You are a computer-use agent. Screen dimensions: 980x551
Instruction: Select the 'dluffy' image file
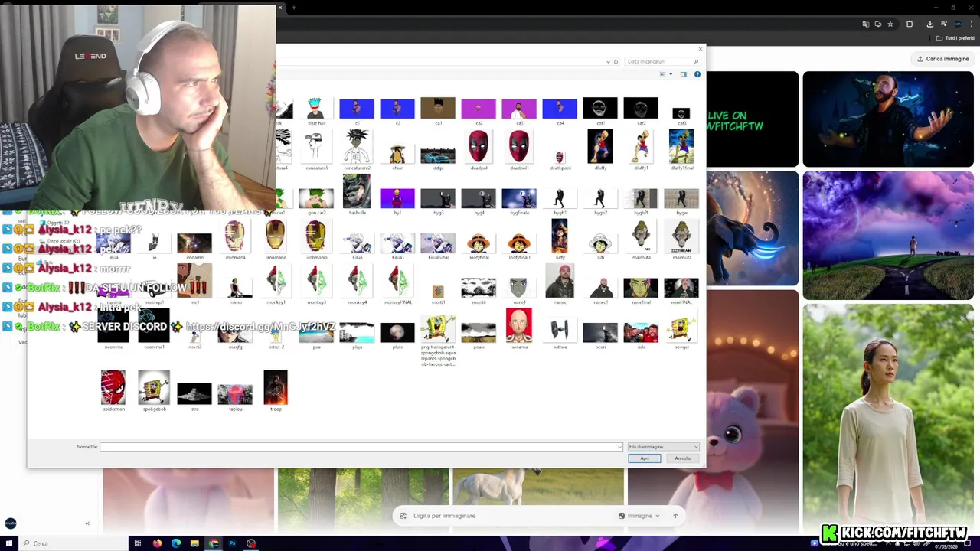point(600,149)
